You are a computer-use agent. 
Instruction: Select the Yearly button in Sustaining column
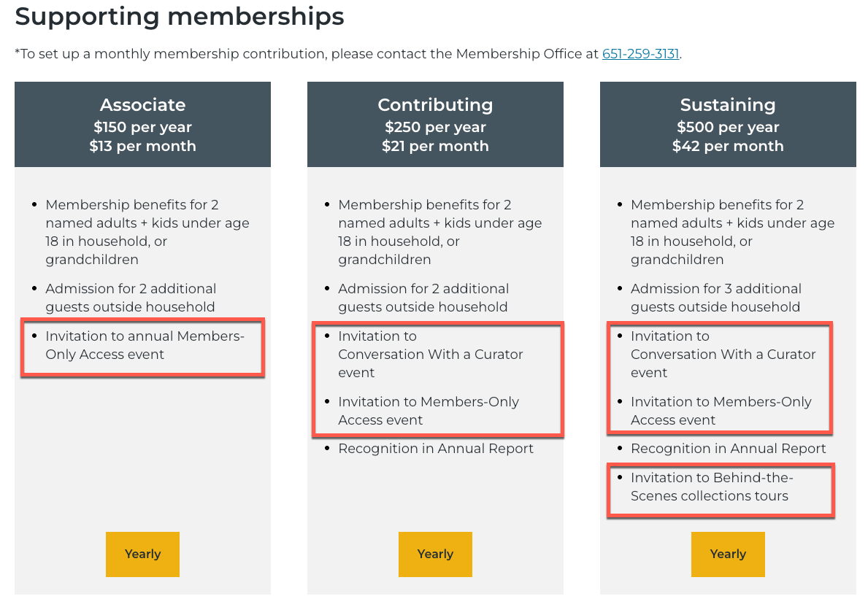[x=728, y=554]
